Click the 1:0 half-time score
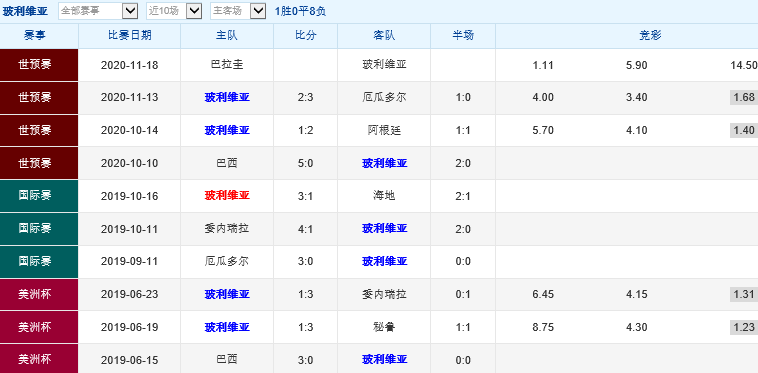The width and height of the screenshot is (758, 373). click(x=463, y=98)
